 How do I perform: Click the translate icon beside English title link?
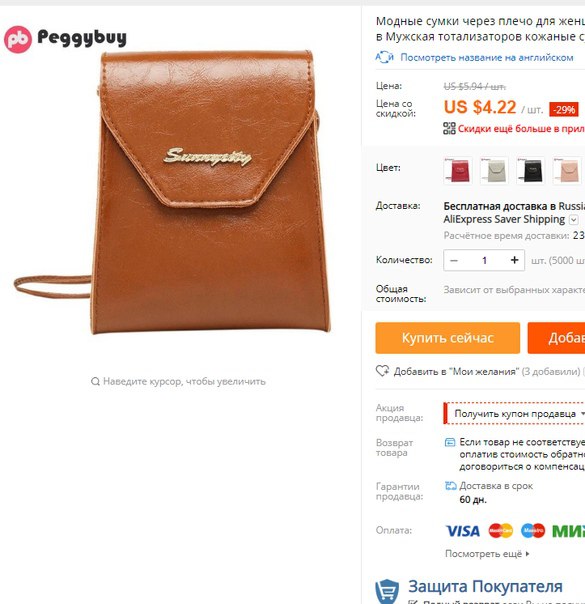pos(384,57)
